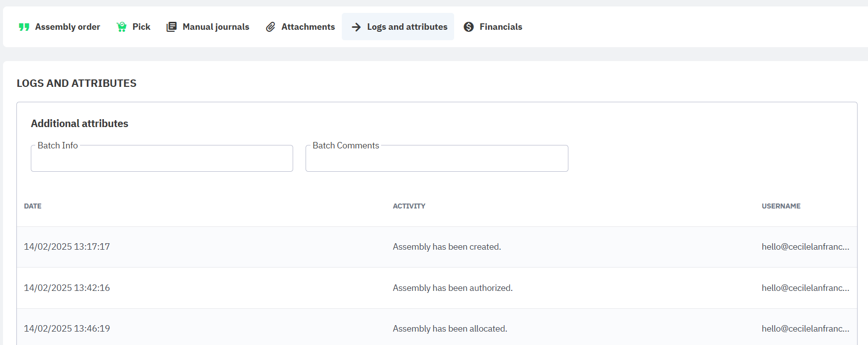
Task: Click the username in the authorized row
Action: click(x=805, y=288)
